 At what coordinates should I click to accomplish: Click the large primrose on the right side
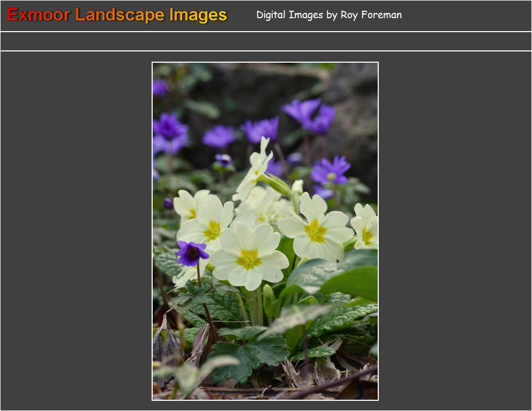tap(316, 229)
